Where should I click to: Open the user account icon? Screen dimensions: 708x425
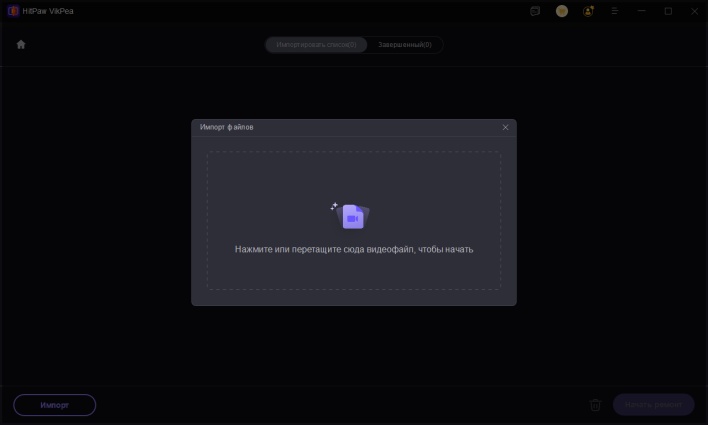[588, 11]
